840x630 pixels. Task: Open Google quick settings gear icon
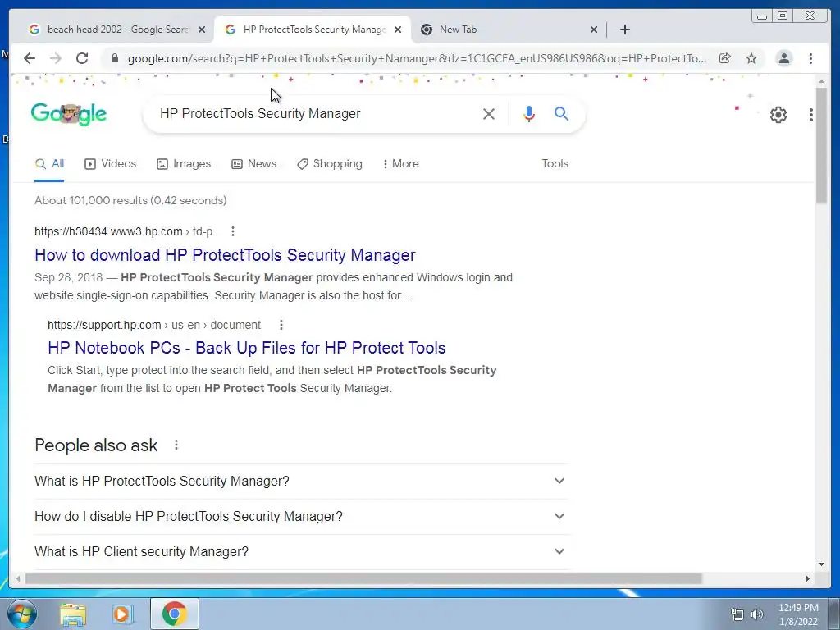(778, 115)
